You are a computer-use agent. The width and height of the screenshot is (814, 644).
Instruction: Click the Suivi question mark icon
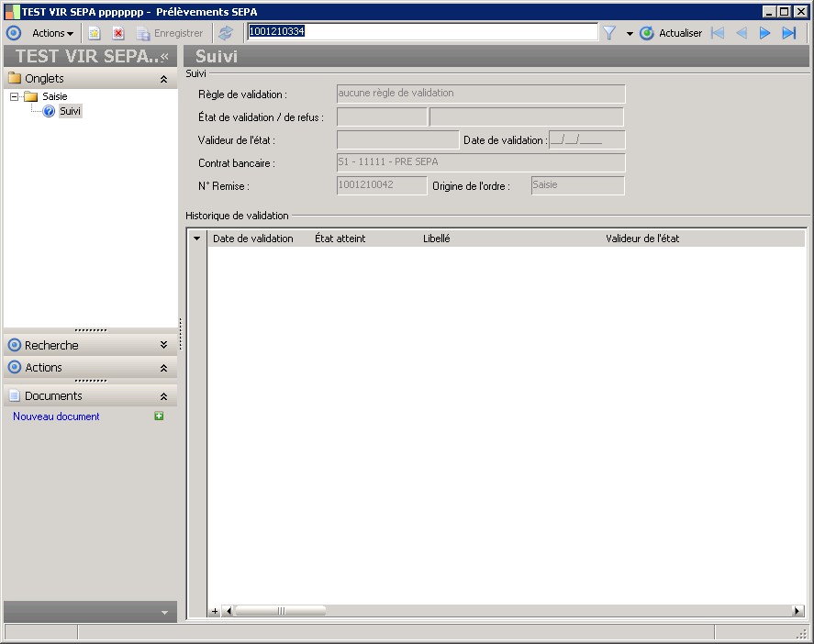(49, 111)
